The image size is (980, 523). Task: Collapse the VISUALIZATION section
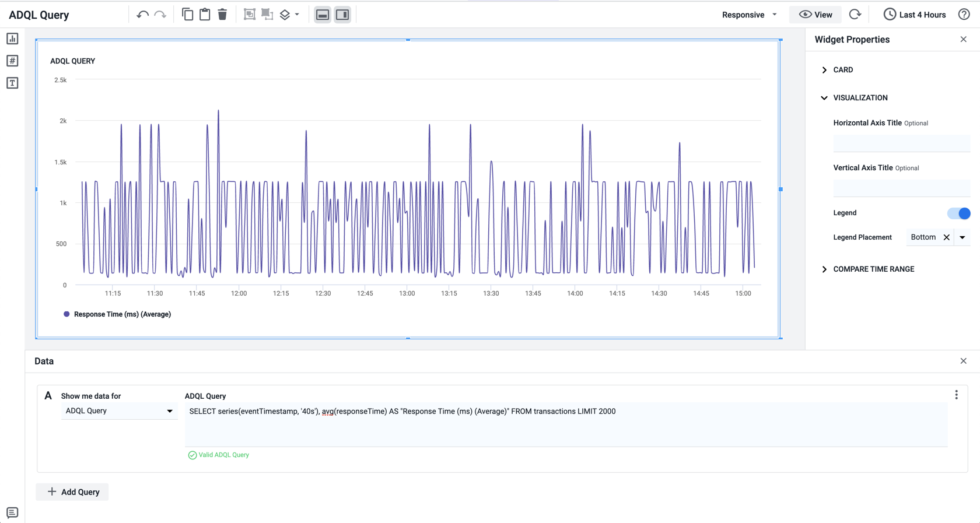click(854, 98)
